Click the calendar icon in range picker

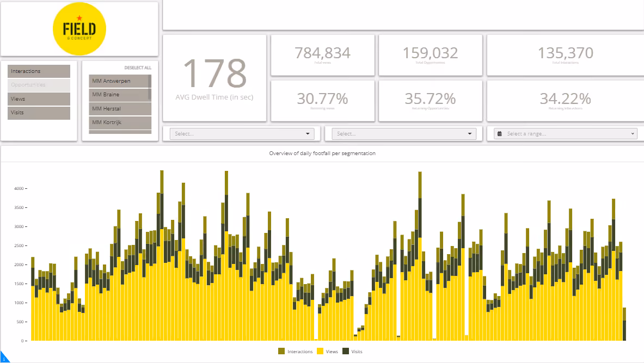[499, 134]
